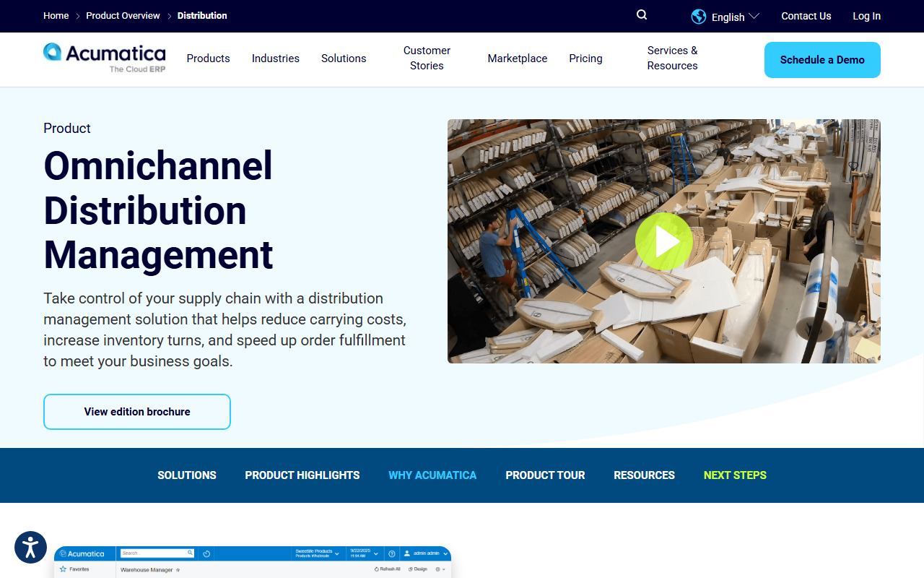
Task: Jump to SOLUTIONS section tab
Action: click(187, 475)
